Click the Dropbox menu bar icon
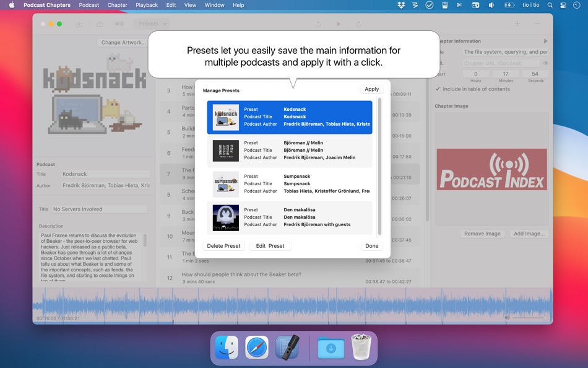The height and width of the screenshot is (368, 588). [401, 5]
